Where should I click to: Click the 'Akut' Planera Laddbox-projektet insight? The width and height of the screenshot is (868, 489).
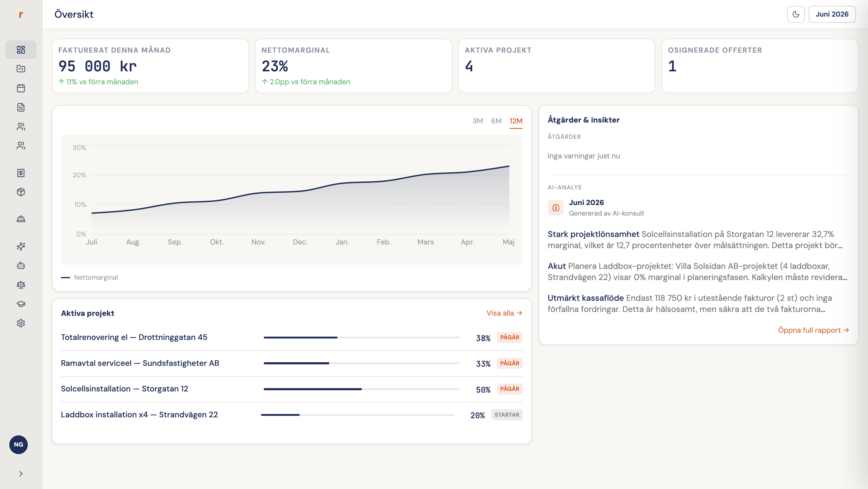[697, 272]
